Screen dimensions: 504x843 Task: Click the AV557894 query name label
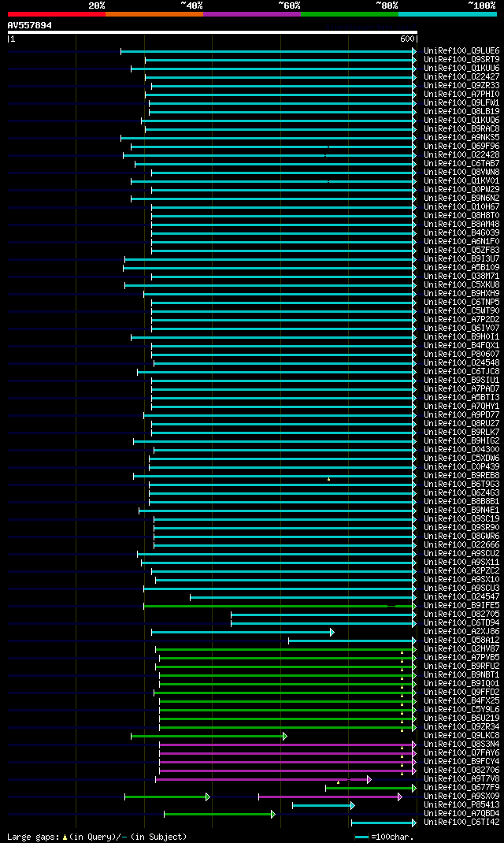pyautogui.click(x=30, y=25)
